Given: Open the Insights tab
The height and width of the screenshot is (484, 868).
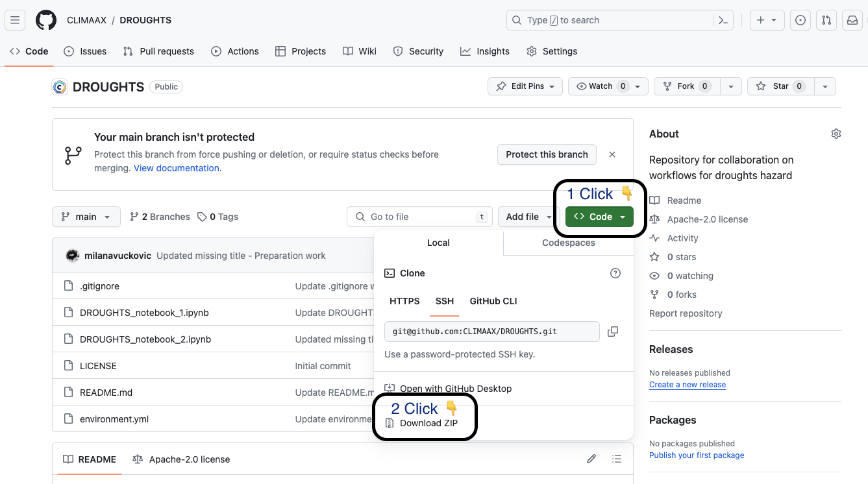Looking at the screenshot, I should pyautogui.click(x=485, y=51).
